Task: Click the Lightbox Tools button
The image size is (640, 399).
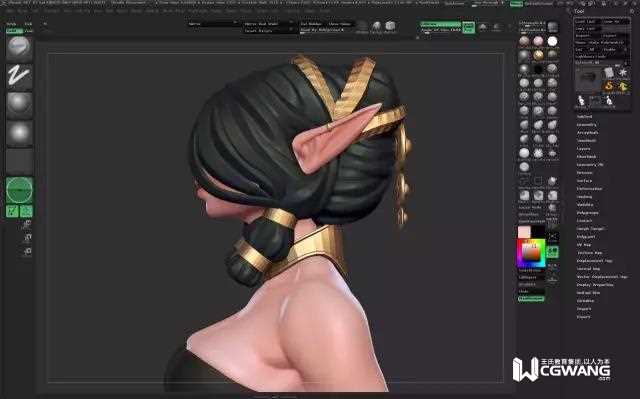Action: [602, 57]
